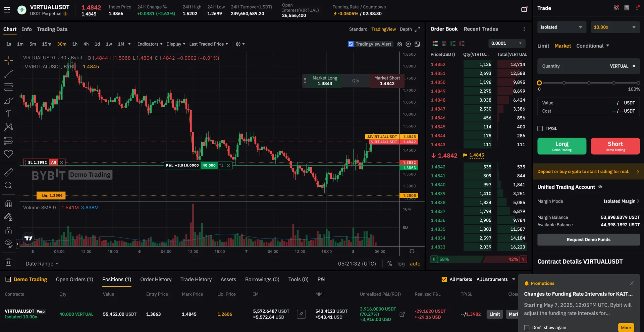Open the Fibonacci retracement tool
The width and height of the screenshot is (644, 332).
tap(9, 87)
